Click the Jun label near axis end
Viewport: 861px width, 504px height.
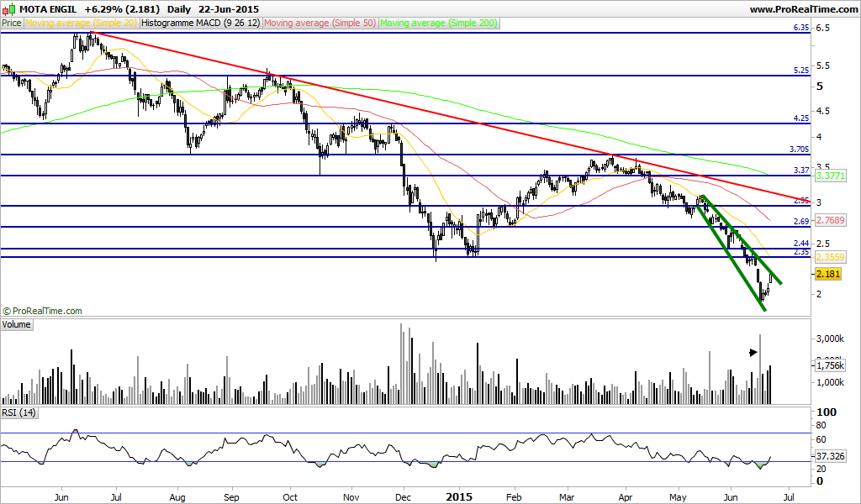(x=731, y=497)
